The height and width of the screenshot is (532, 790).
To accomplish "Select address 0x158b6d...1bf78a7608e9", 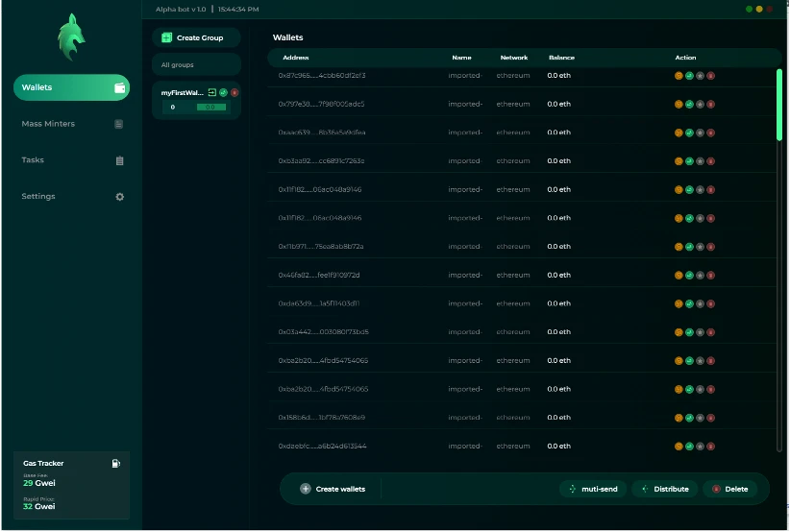I will [322, 418].
